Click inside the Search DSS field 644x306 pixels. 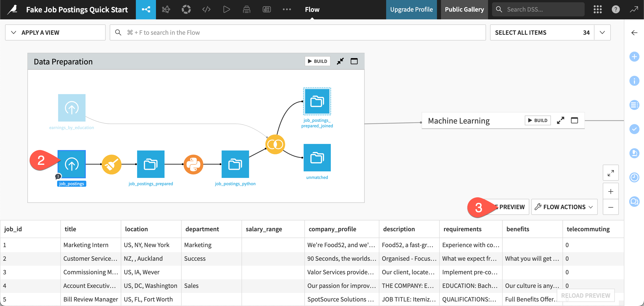tap(538, 9)
